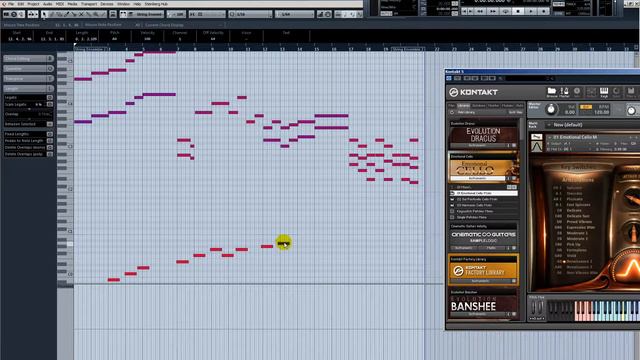Viewport: 640px width, 360px height.
Task: Click the waveform envelope icon beside instrument header
Action: pos(537,146)
